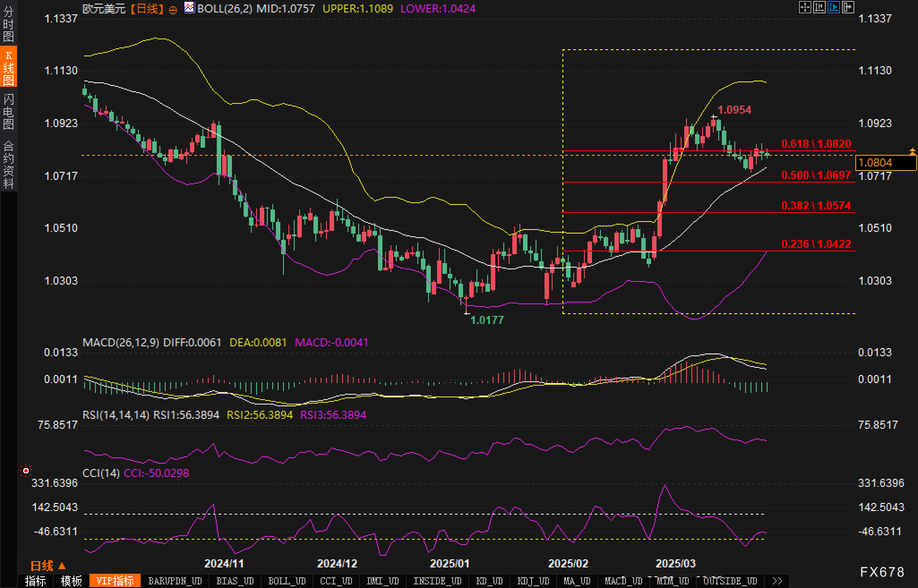Click the chart shrink-axis icon
This screenshot has width=918, height=588.
819,7
